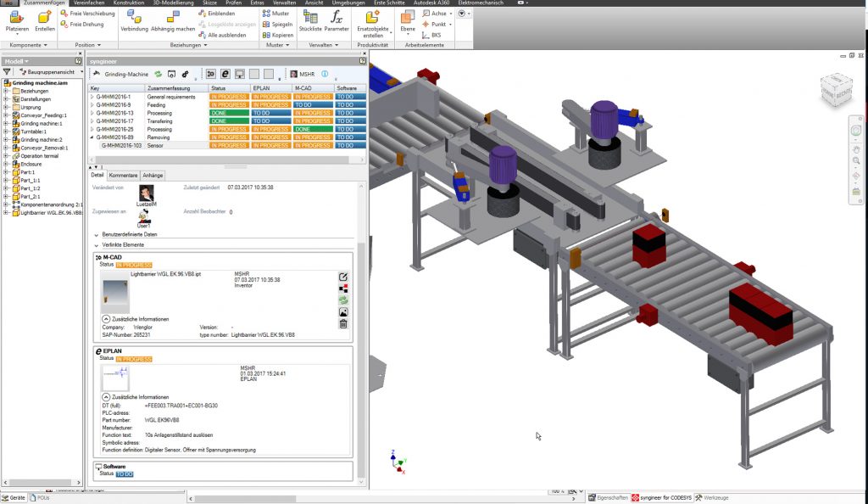
Task: Collapse the G-MHM|2016-89 Removing tree entry
Action: [90, 137]
